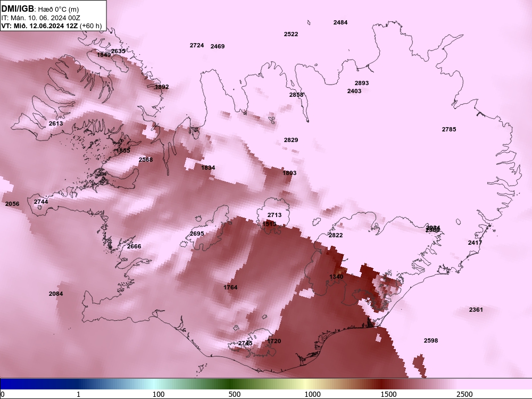Select the map value 2822
The width and height of the screenshot is (532, 399).
[336, 235]
